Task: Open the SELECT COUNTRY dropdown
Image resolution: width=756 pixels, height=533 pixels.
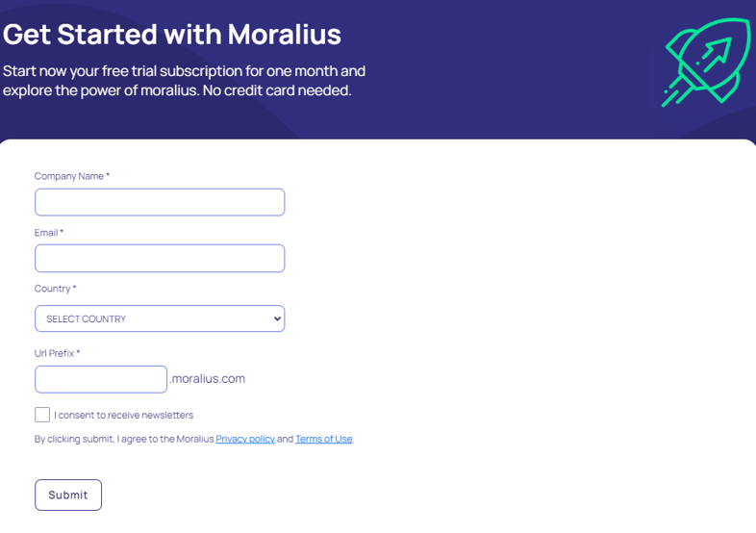Action: (x=160, y=318)
